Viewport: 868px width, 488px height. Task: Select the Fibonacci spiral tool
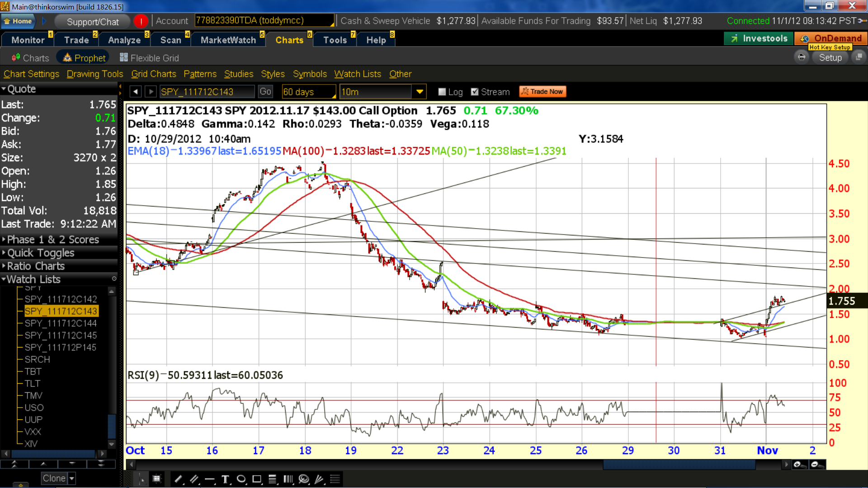(x=304, y=479)
